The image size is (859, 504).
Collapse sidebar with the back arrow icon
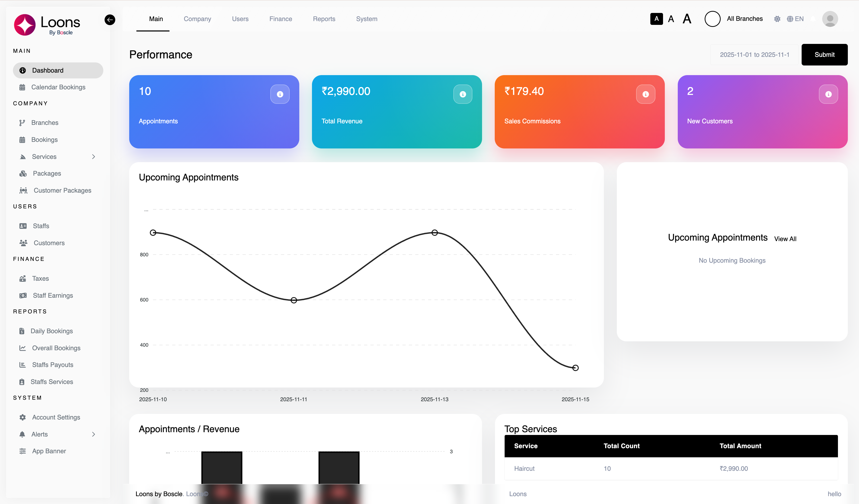[110, 20]
